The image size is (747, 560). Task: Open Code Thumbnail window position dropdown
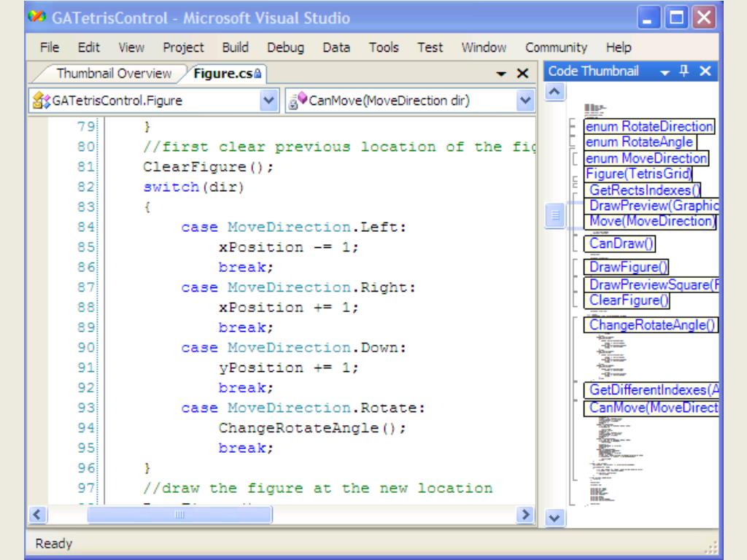(665, 72)
